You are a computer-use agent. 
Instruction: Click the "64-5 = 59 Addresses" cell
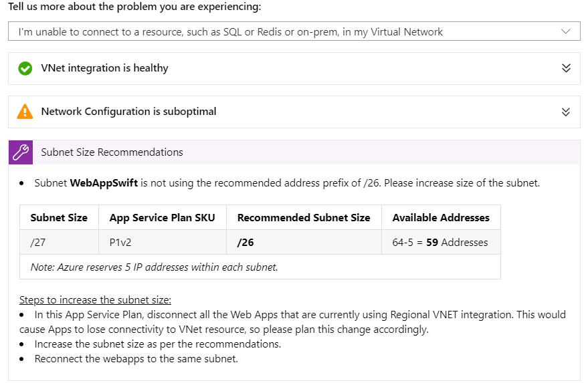440,243
